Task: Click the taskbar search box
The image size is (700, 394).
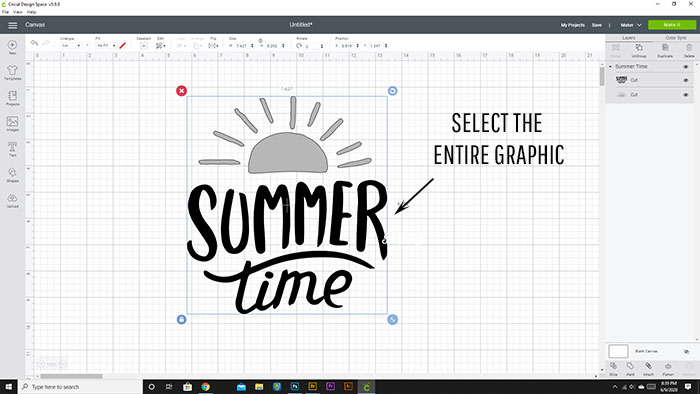Action: click(x=80, y=386)
